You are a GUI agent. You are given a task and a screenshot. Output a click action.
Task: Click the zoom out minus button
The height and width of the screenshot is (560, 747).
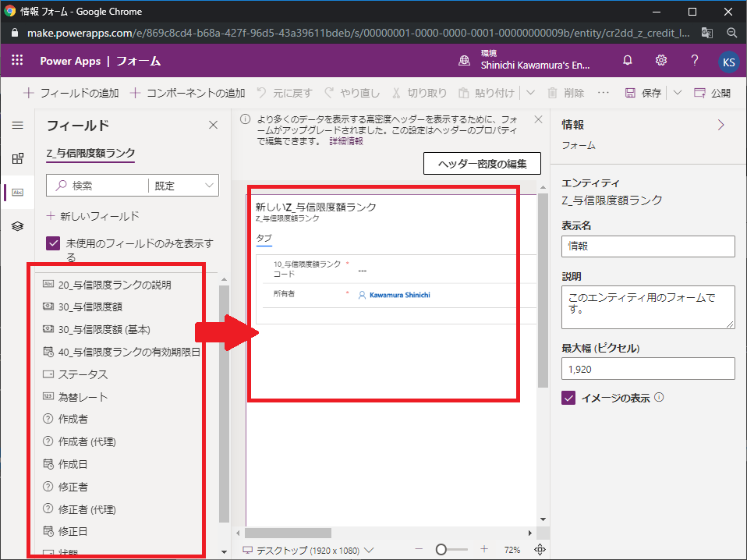pyautogui.click(x=419, y=550)
